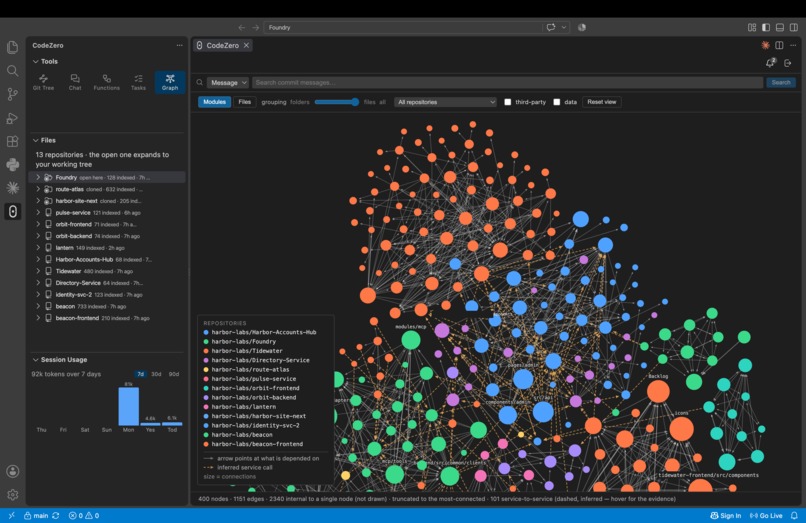Open CodeZero panel more actions ellipsis
The image size is (806, 523).
(x=179, y=45)
